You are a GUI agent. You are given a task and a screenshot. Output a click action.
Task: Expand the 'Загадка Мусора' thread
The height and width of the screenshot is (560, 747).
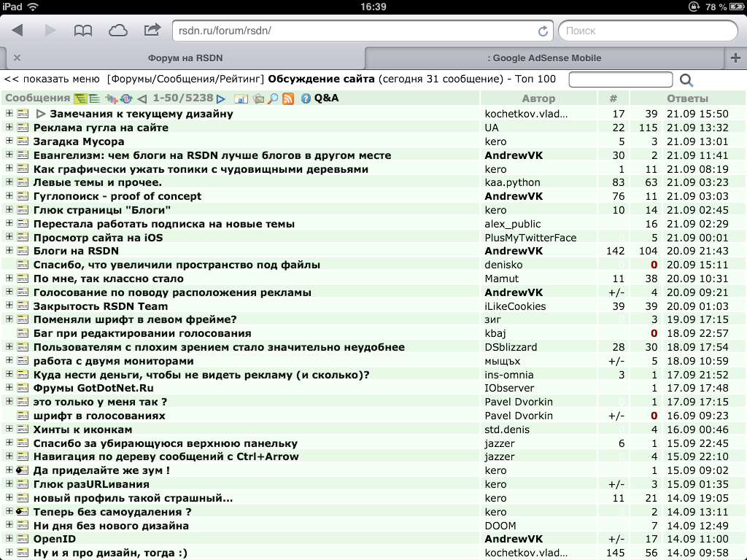[x=9, y=141]
